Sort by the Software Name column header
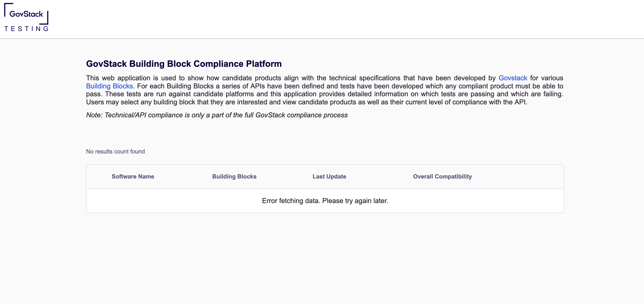Screen dimensions: 644x304 coord(133,176)
